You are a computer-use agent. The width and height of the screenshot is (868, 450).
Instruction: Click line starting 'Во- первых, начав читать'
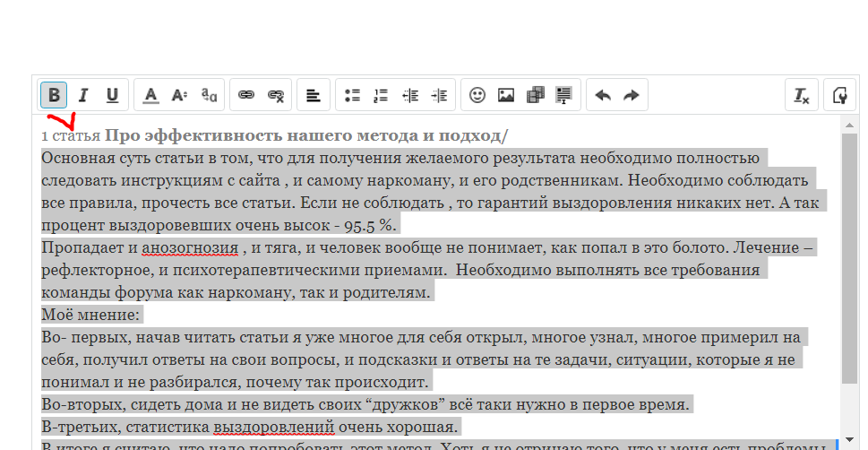coord(421,337)
